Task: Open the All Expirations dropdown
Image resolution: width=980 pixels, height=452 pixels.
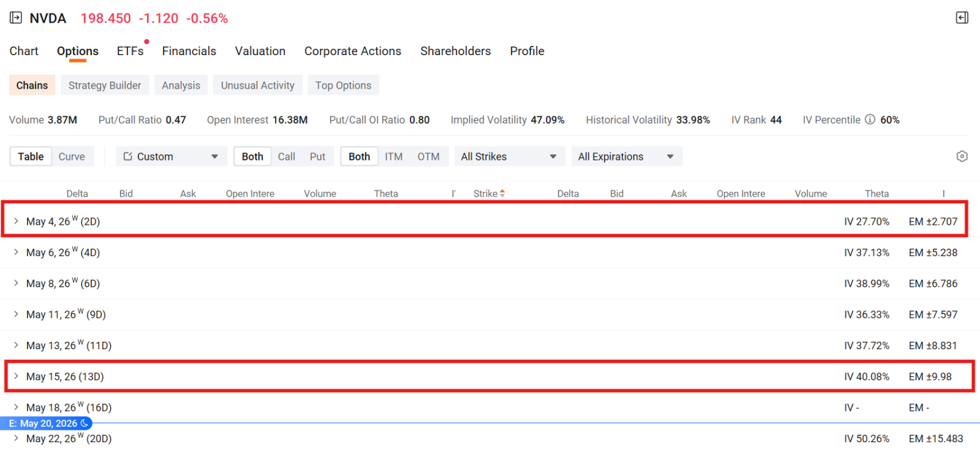Action: click(627, 156)
